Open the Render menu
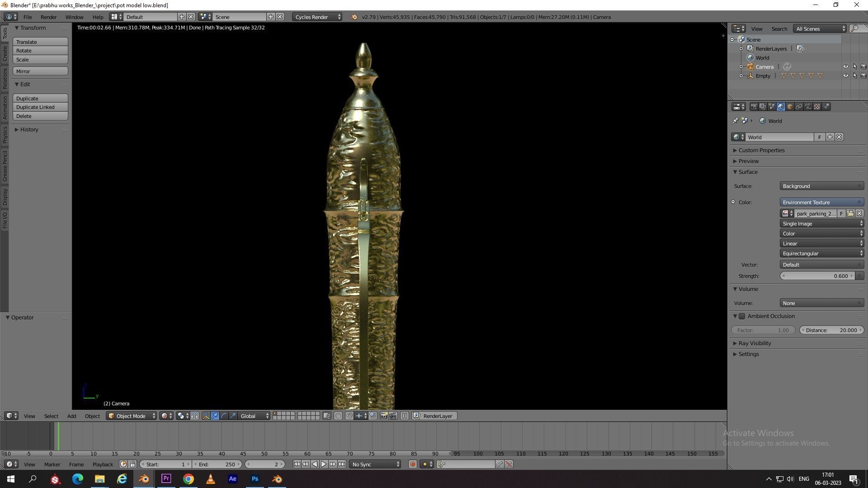This screenshot has width=868, height=488. point(48,17)
